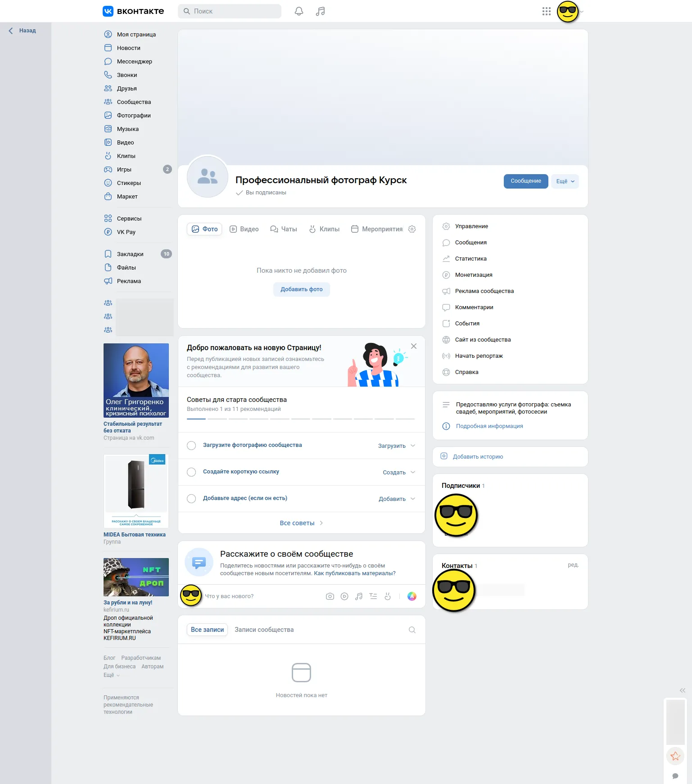Image resolution: width=692 pixels, height=784 pixels.
Task: Attach music via note icon in composer
Action: (x=359, y=596)
